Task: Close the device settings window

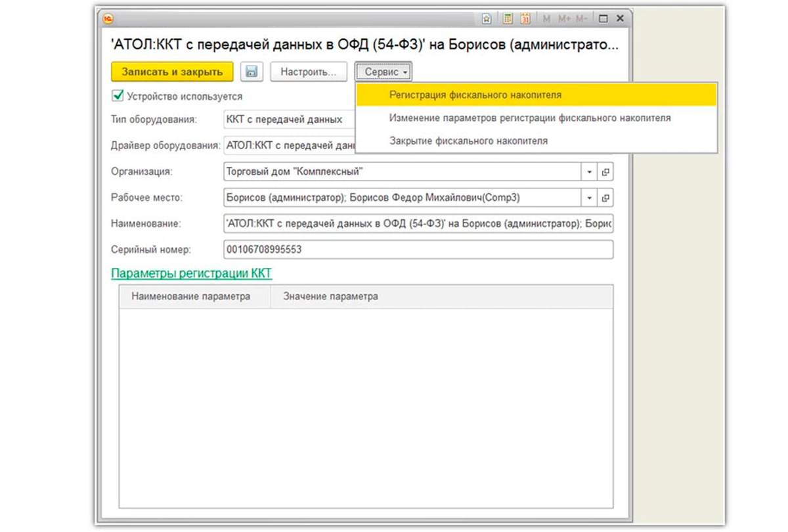Action: coord(620,19)
